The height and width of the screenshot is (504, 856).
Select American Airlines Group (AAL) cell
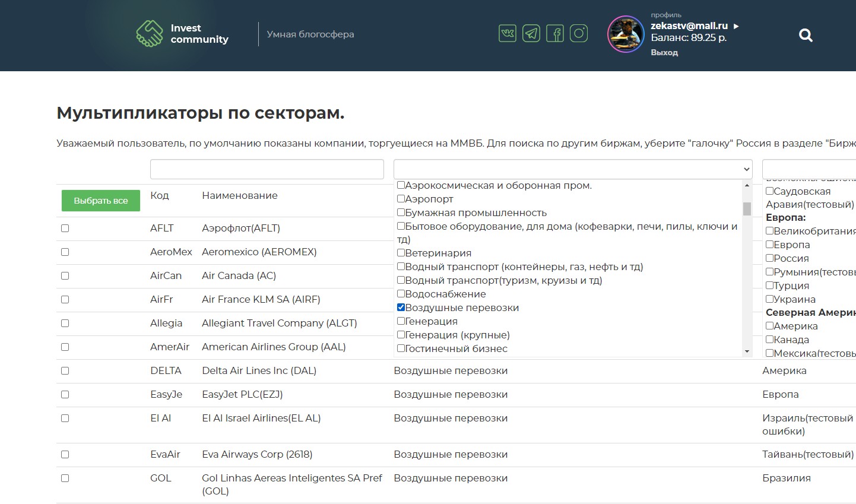tap(274, 347)
